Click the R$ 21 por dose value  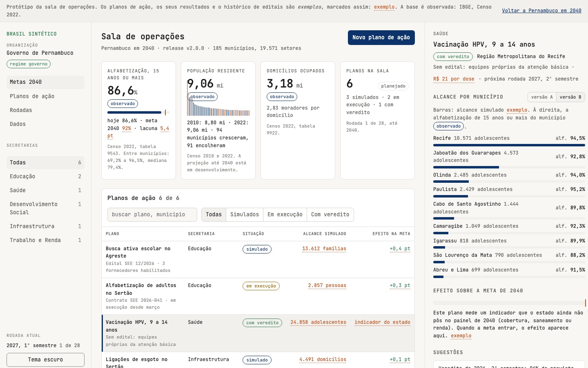click(454, 79)
